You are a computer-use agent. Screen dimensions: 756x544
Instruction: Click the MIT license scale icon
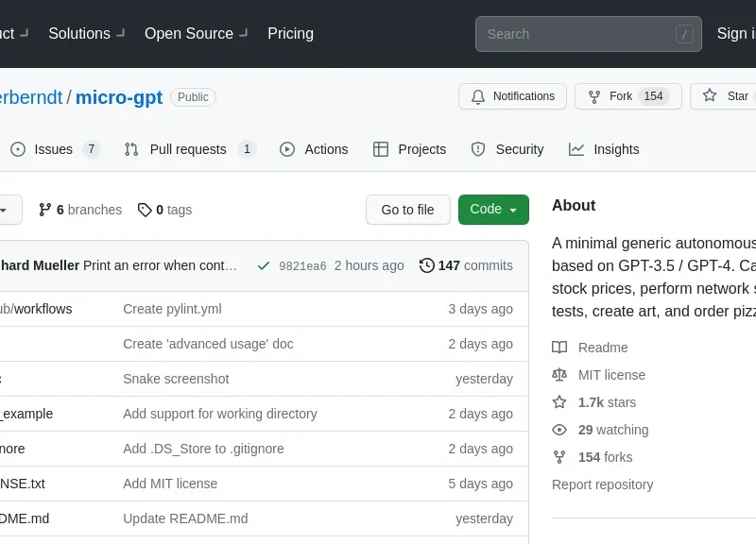point(559,375)
